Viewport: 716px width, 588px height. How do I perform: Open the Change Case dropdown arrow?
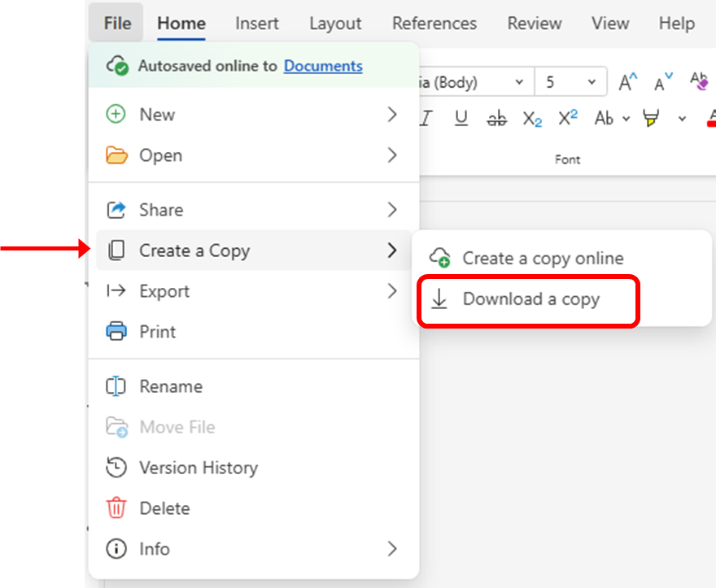(626, 119)
